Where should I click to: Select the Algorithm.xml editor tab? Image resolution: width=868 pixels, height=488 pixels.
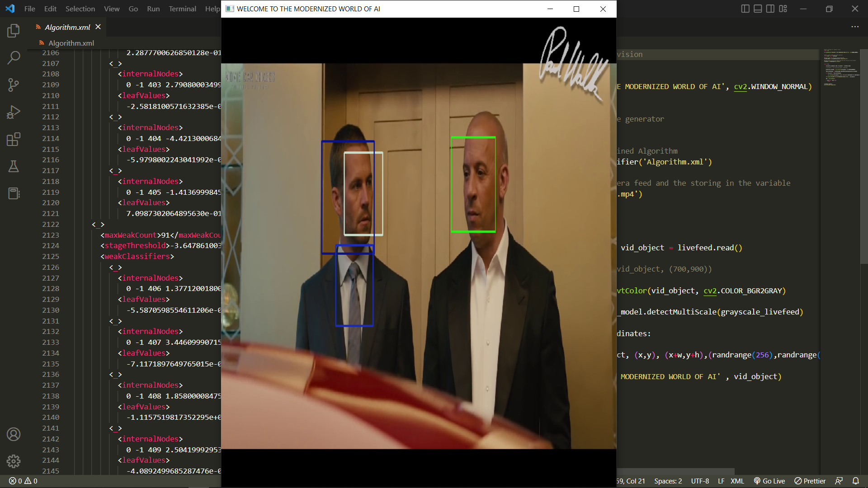tap(67, 27)
